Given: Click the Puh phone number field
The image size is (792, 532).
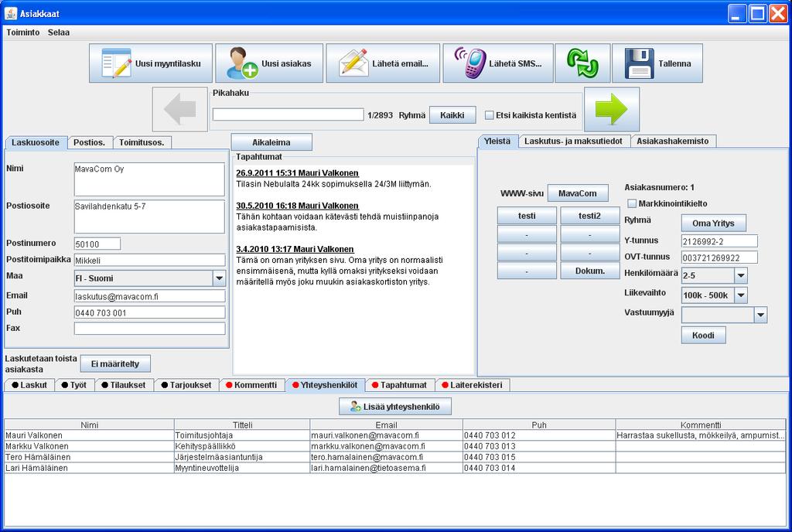Looking at the screenshot, I should (x=149, y=312).
